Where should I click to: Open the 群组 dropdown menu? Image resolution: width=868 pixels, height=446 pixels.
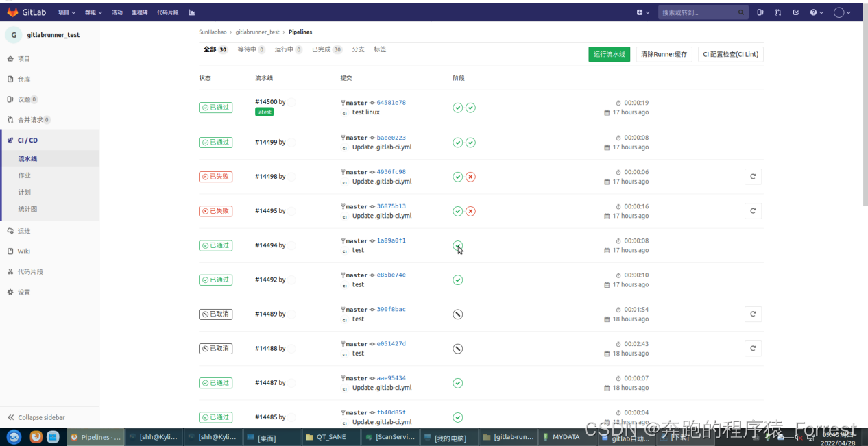93,12
